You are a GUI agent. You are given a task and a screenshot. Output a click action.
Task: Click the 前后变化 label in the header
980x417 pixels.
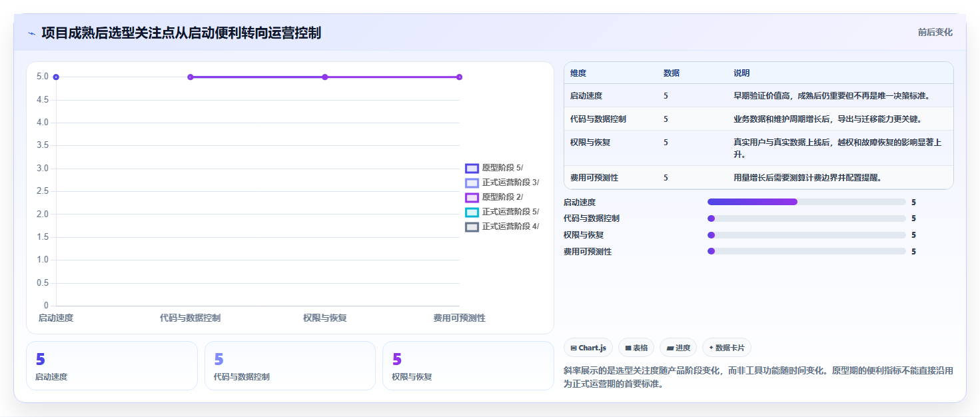935,32
